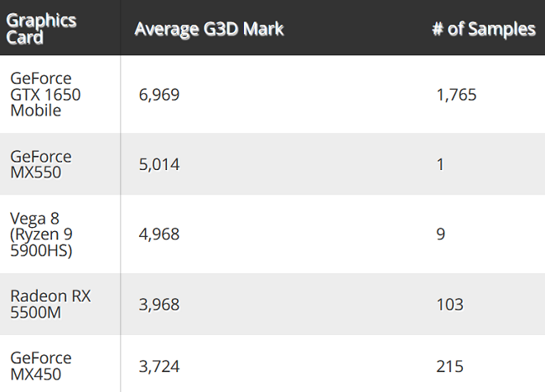Click the 9 samples value for Vega 8
Image resolution: width=545 pixels, height=392 pixels.
(x=441, y=235)
